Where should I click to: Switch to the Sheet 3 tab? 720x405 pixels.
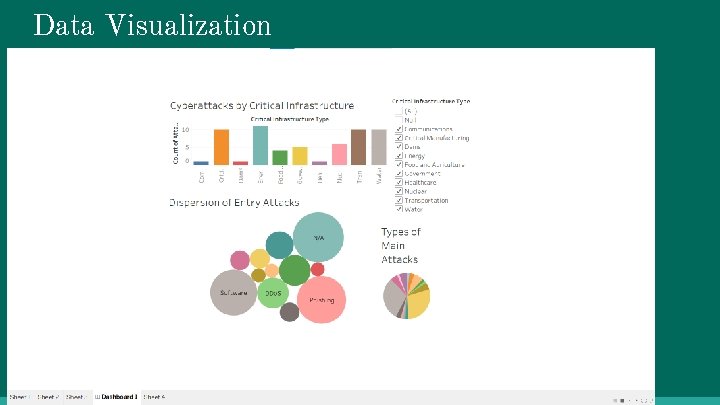[76, 397]
